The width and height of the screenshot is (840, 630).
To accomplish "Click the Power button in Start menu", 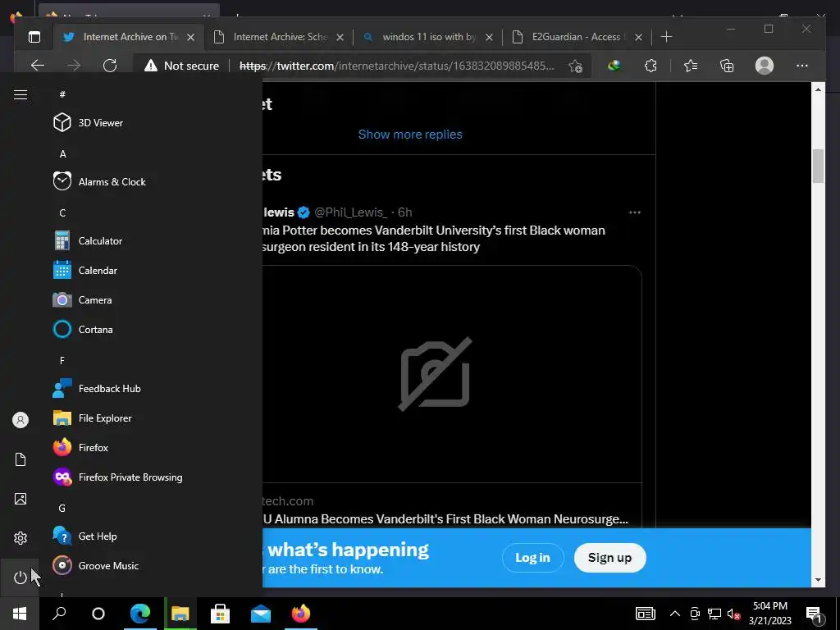I will (x=20, y=577).
